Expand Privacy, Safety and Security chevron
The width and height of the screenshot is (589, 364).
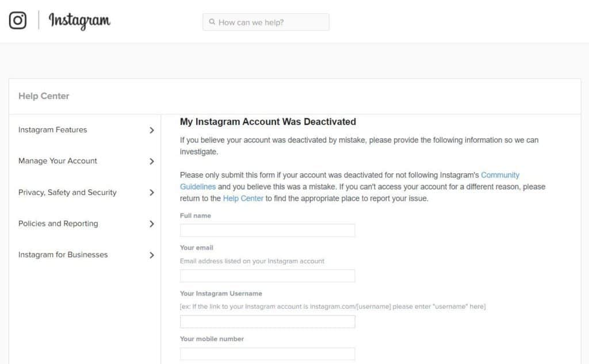[152, 192]
